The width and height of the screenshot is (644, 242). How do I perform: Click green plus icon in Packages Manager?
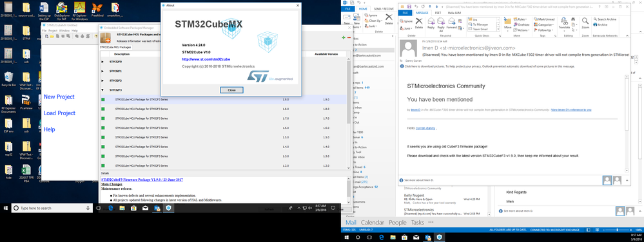pyautogui.click(x=344, y=38)
